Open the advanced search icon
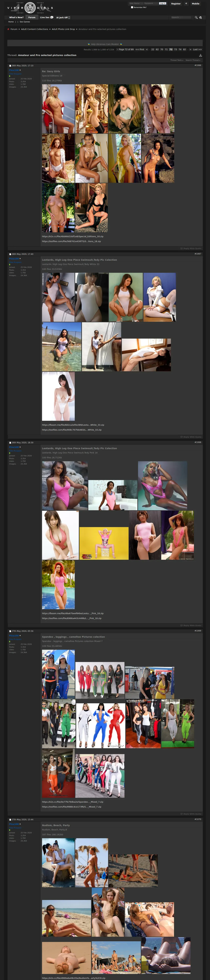The height and width of the screenshot is (980, 210). (201, 17)
